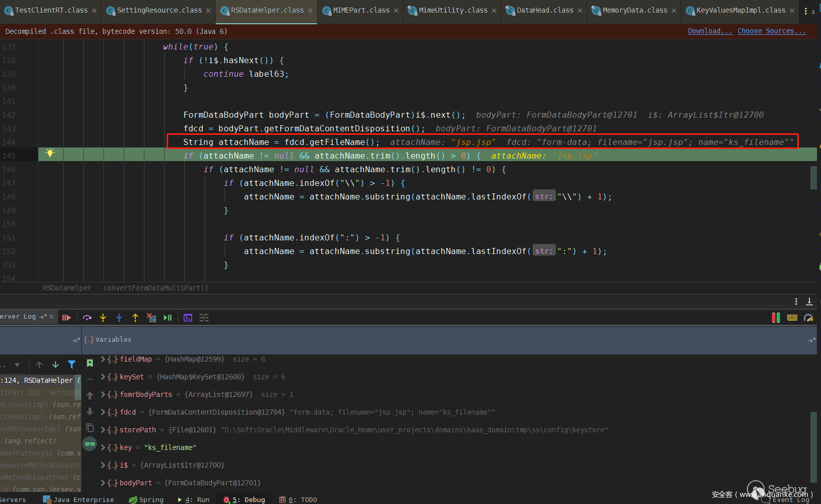Image resolution: width=821 pixels, height=504 pixels.
Task: Click the Step Over debugger icon
Action: point(87,318)
